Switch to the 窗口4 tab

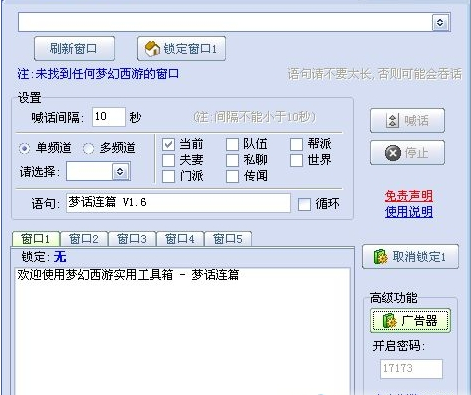180,239
